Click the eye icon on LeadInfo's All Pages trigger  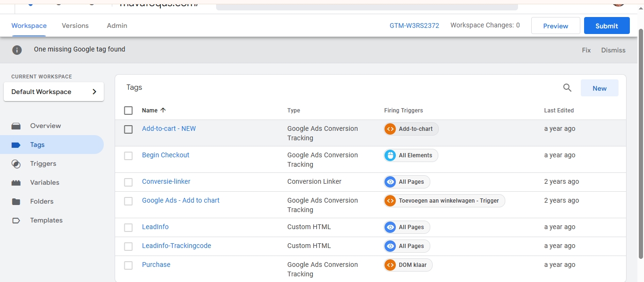tap(390, 227)
